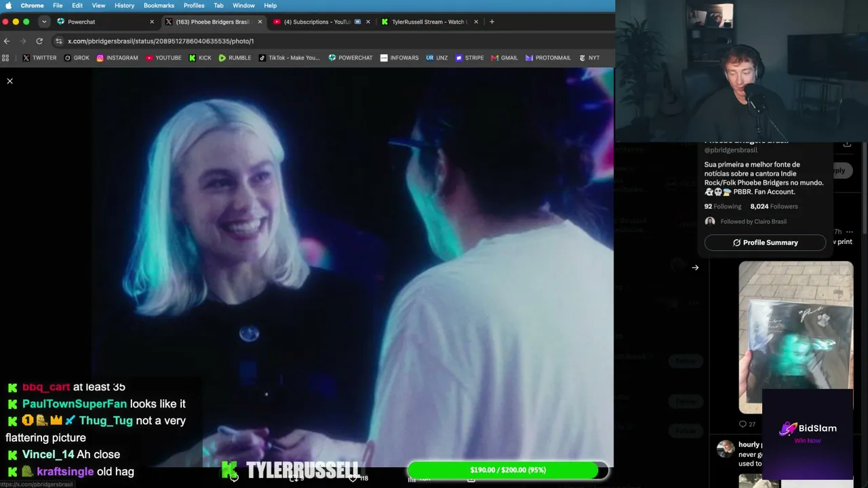Click the address bar URL field
The image size is (868, 488).
coord(332,41)
